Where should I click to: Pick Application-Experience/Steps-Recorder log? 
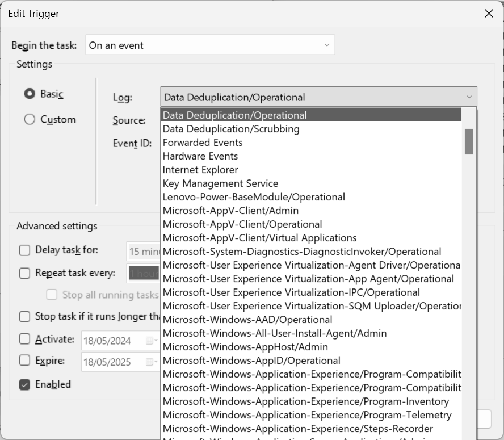[311, 429]
